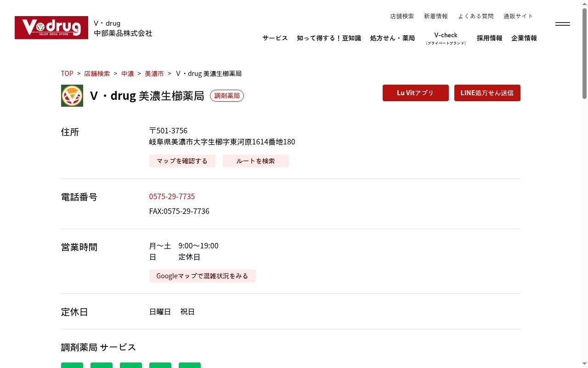Click ルートを検索 button

pos(256,161)
